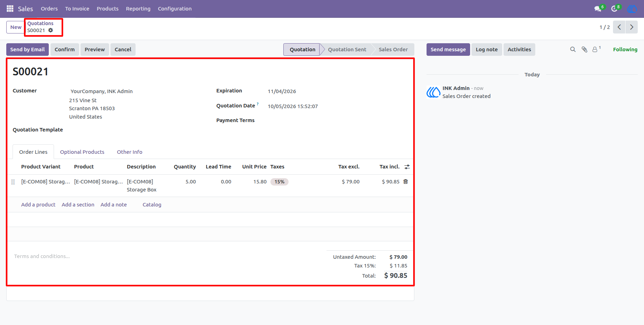The height and width of the screenshot is (325, 644).
Task: Go back to Quotations breadcrumb
Action: (40, 23)
